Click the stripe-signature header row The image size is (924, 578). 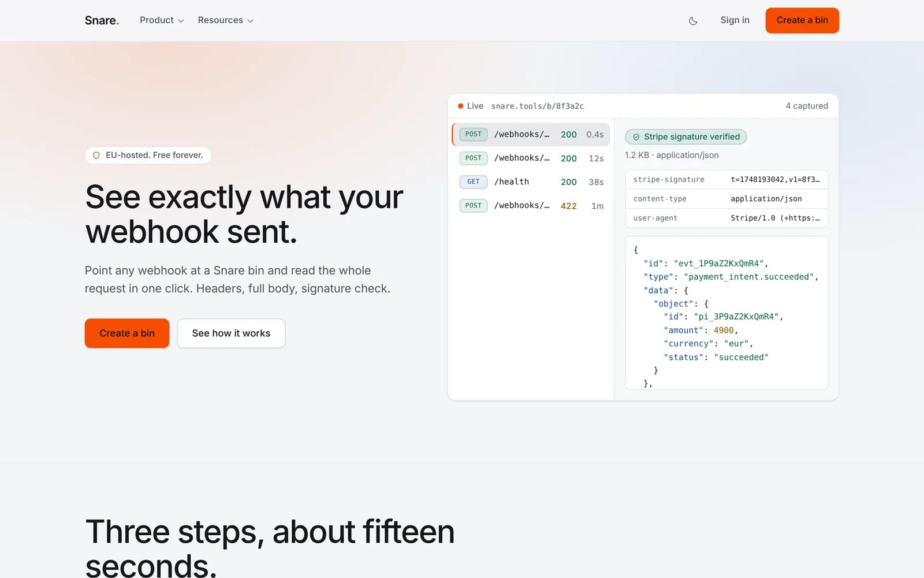click(726, 180)
